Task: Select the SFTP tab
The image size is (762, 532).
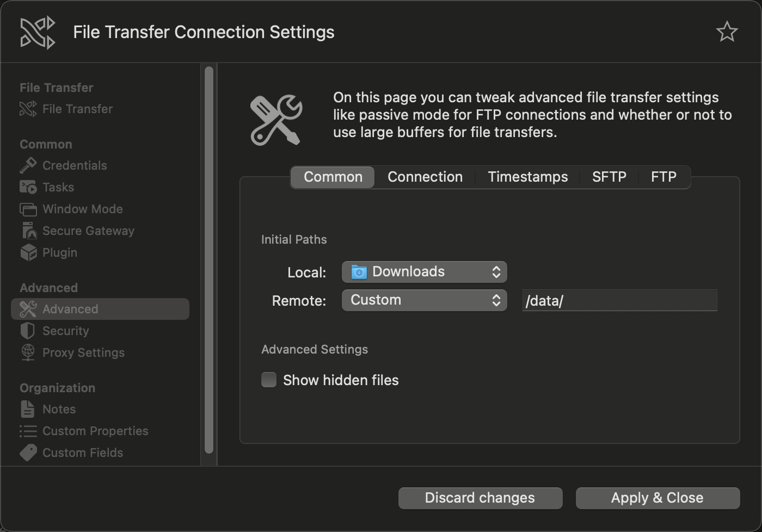Action: click(x=609, y=177)
